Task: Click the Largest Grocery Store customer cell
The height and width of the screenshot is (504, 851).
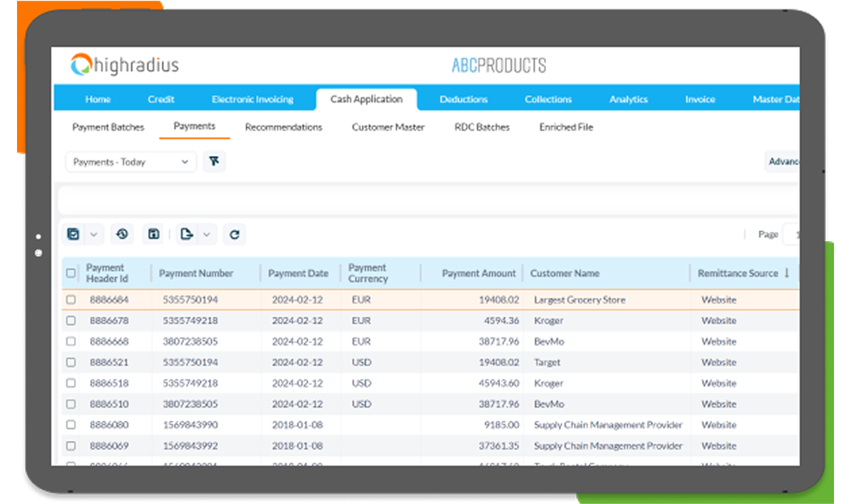Action: point(579,300)
